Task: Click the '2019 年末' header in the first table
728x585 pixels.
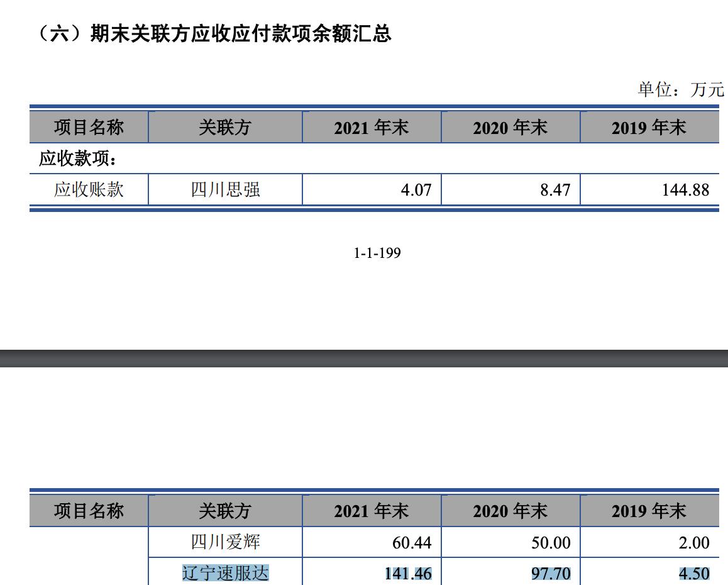Action: coord(649,127)
